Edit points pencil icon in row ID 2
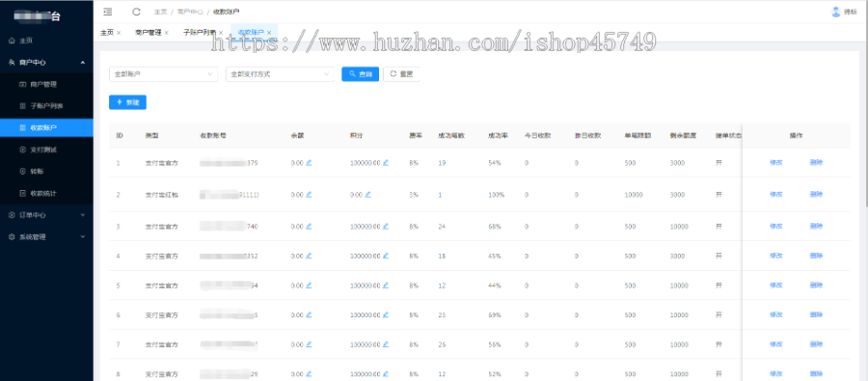 [367, 195]
